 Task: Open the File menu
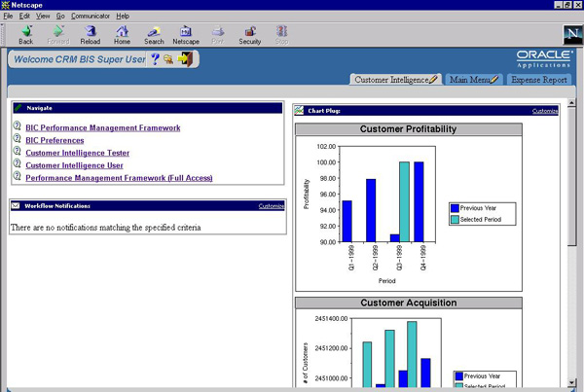click(x=8, y=16)
